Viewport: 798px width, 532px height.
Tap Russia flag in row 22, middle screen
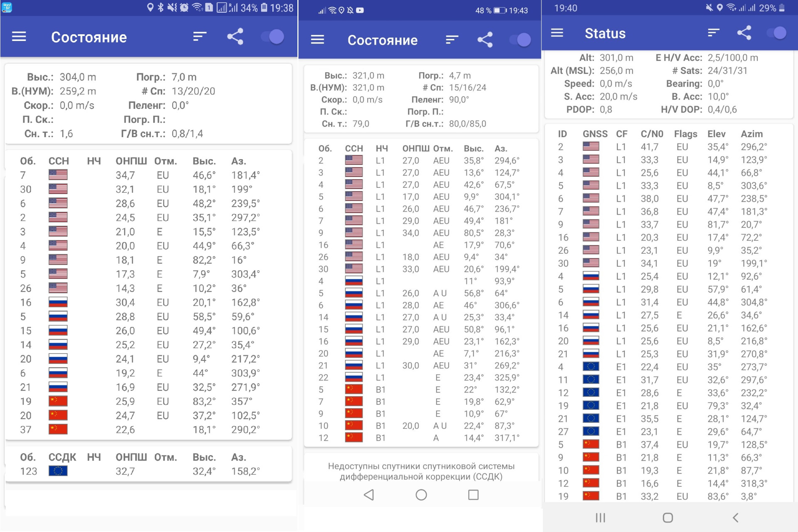coord(354,377)
